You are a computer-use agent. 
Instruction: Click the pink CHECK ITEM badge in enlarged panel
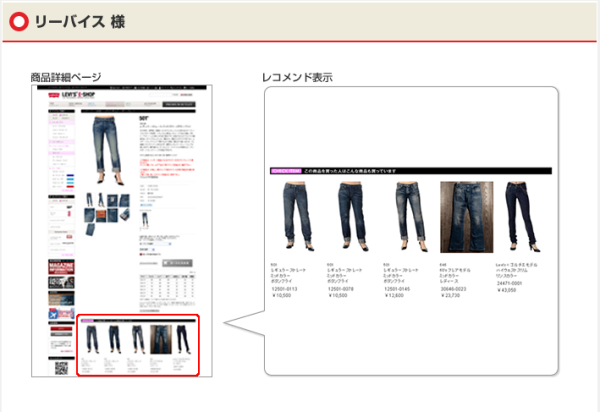pos(286,171)
